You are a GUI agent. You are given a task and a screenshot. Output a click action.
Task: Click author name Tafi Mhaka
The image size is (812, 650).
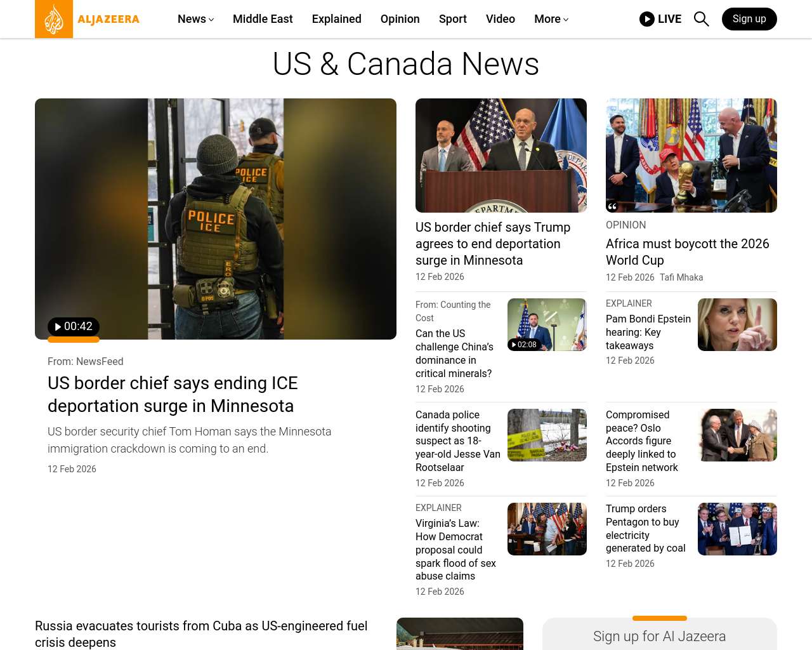click(681, 277)
